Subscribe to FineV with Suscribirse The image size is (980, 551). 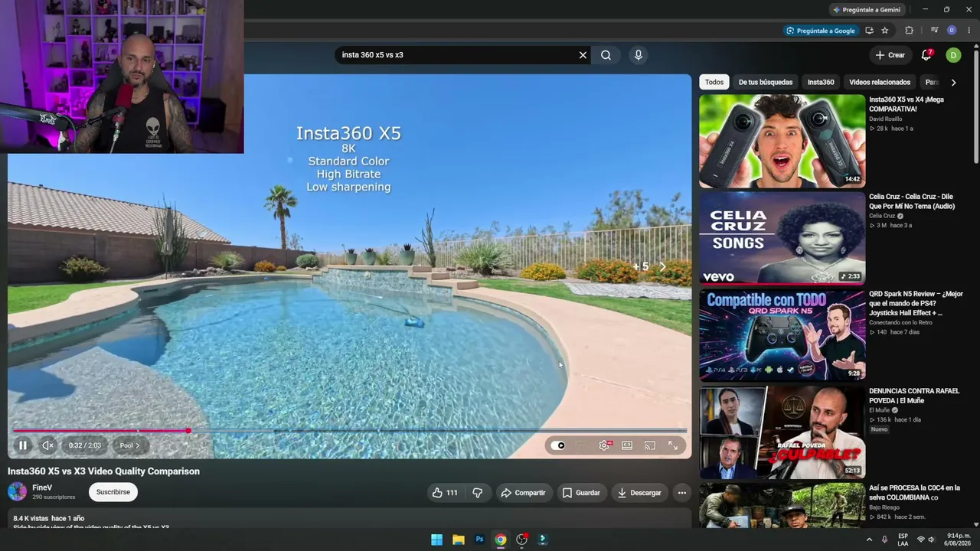pyautogui.click(x=113, y=492)
